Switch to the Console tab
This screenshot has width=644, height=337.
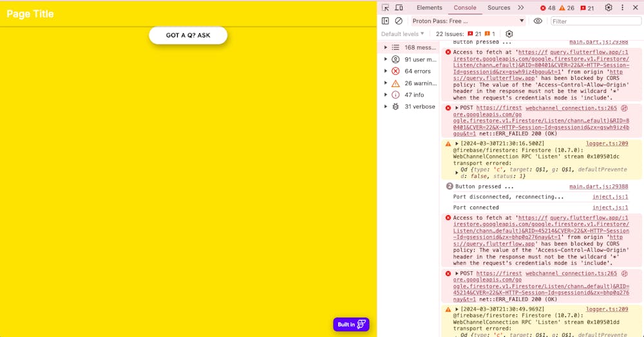(x=465, y=8)
